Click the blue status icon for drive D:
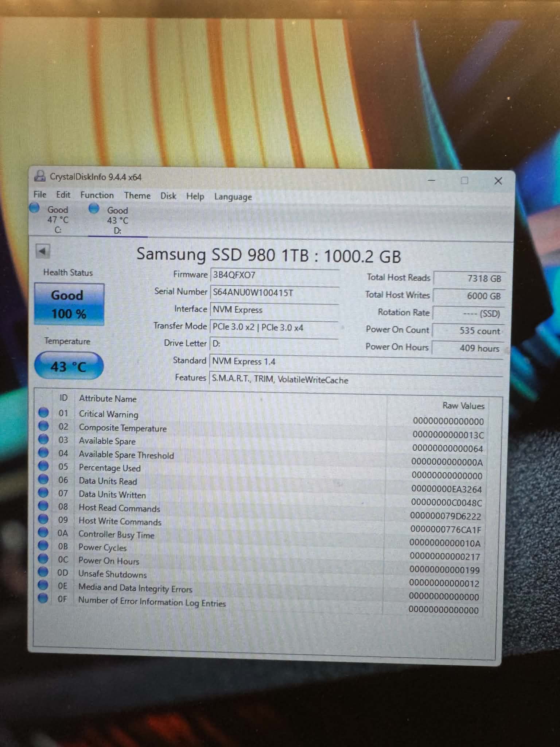 click(94, 208)
